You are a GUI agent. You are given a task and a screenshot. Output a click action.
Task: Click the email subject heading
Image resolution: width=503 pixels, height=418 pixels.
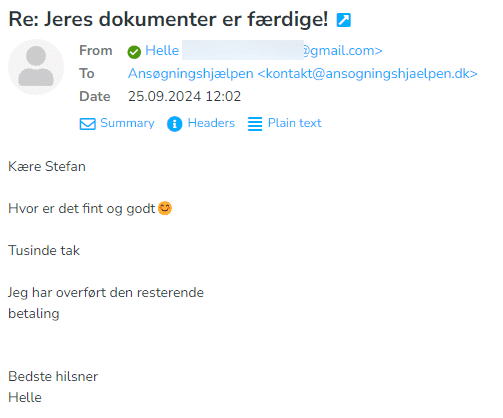pyautogui.click(x=168, y=19)
